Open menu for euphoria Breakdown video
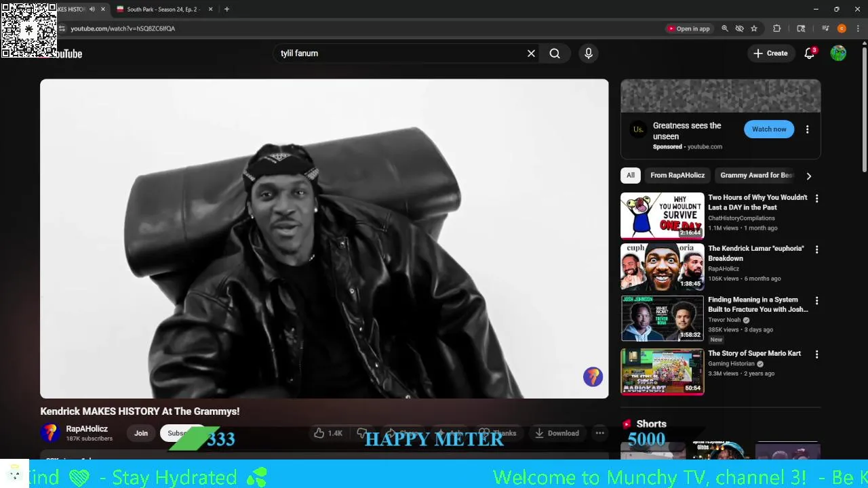This screenshot has height=488, width=868. click(x=816, y=249)
